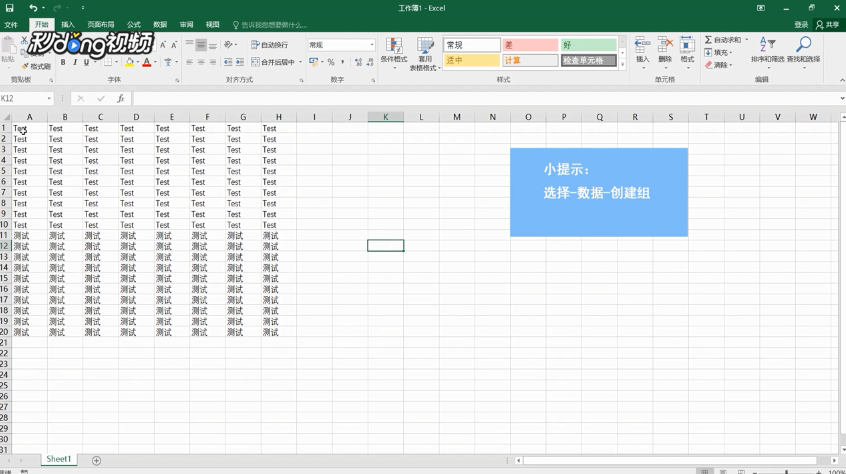The height and width of the screenshot is (474, 846).
Task: Switch to the 公式 (Formulas) tab
Action: point(134,25)
